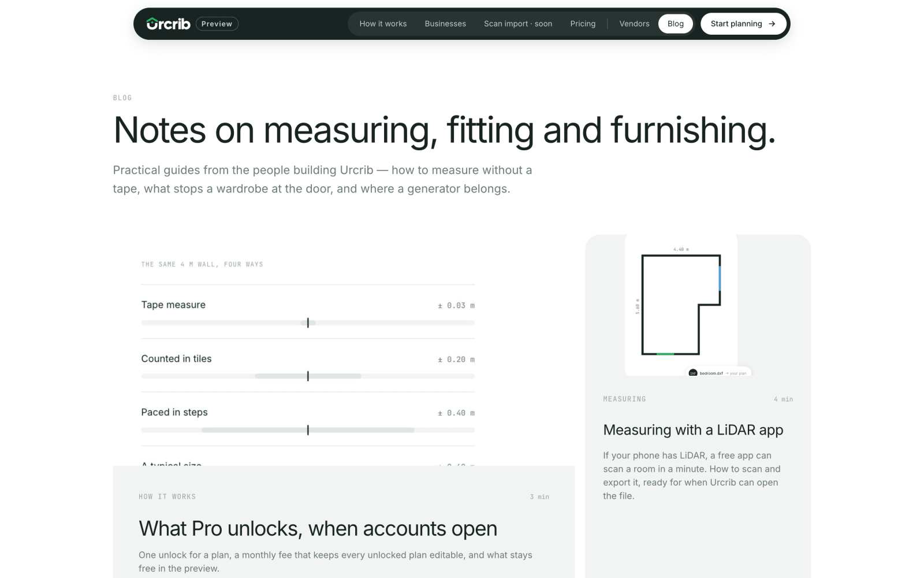Screen dimensions: 924x578
Task: Click the 'Paced in steps' row label
Action: click(x=174, y=412)
